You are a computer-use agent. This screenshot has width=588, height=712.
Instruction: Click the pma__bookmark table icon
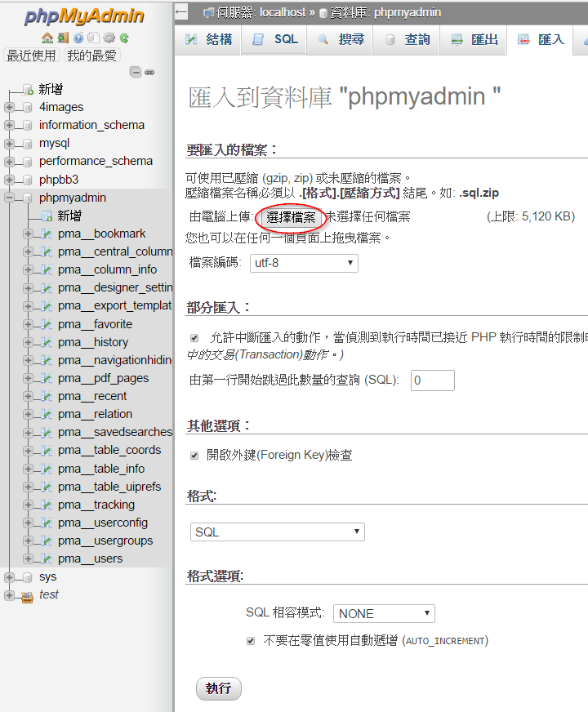(47, 234)
